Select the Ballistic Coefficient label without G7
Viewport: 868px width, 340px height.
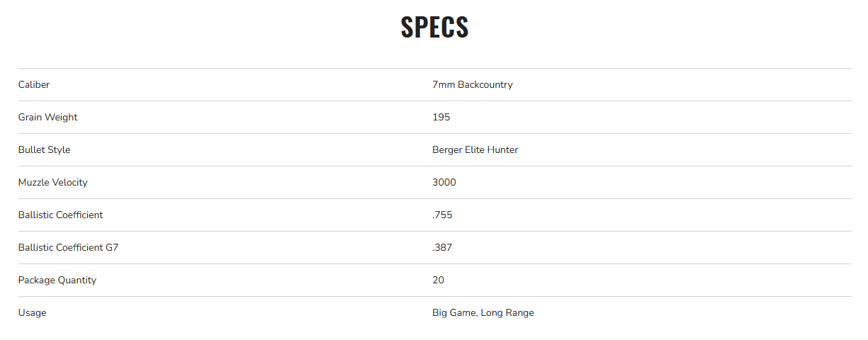click(60, 215)
